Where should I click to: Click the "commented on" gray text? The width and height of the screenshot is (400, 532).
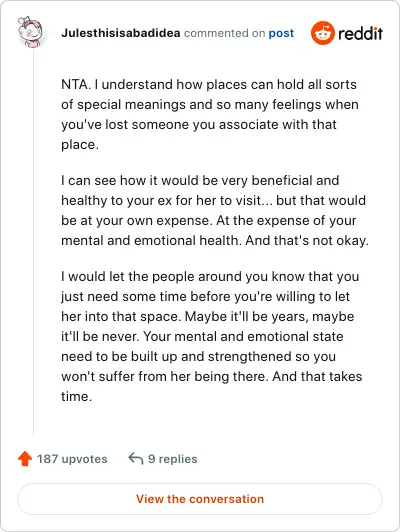224,33
